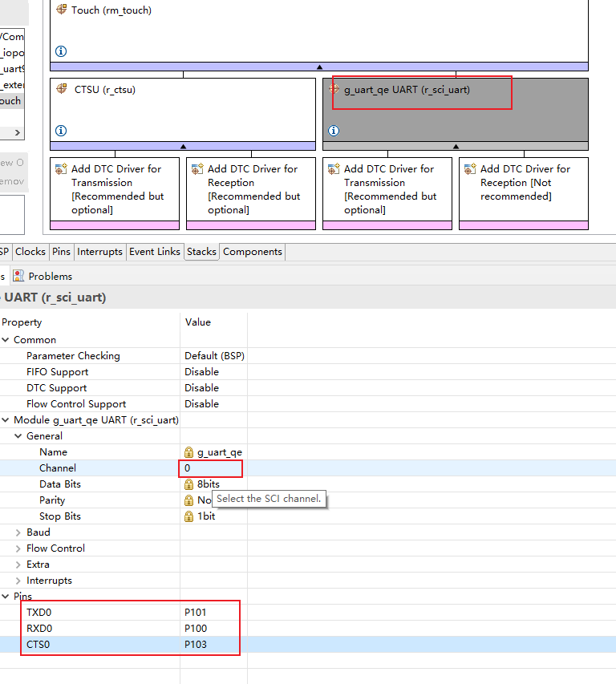Switch to the Clocks tab

tap(30, 252)
